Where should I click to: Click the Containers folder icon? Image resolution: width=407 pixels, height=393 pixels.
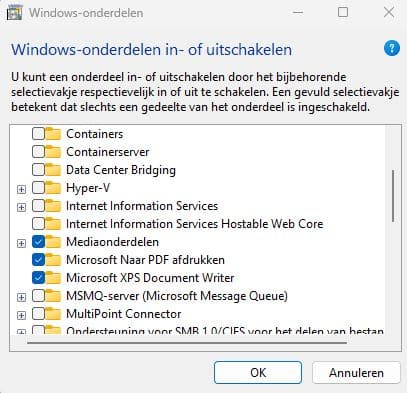click(x=53, y=134)
